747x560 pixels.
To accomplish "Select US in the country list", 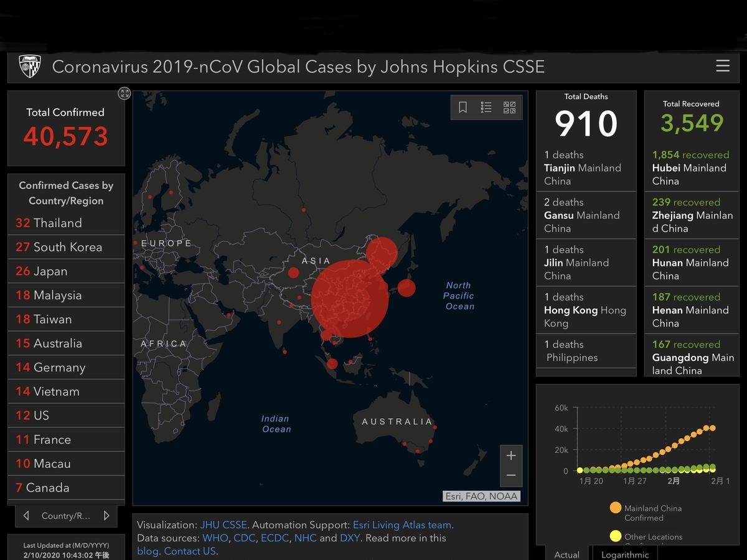I will 66,416.
